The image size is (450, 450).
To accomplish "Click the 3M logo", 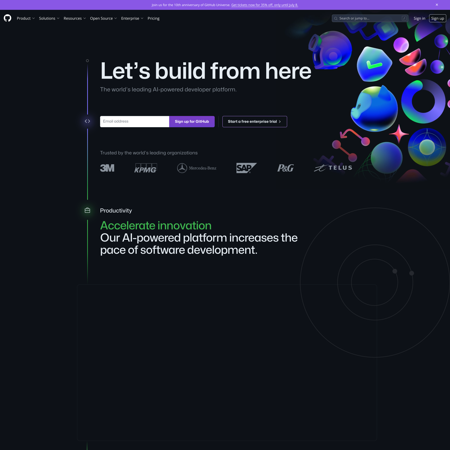I will point(107,168).
